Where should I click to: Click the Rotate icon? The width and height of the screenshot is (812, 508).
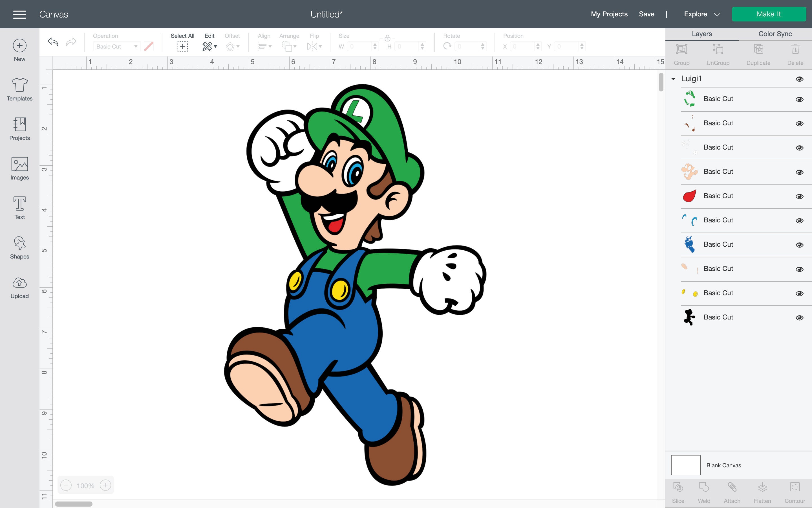pyautogui.click(x=447, y=46)
